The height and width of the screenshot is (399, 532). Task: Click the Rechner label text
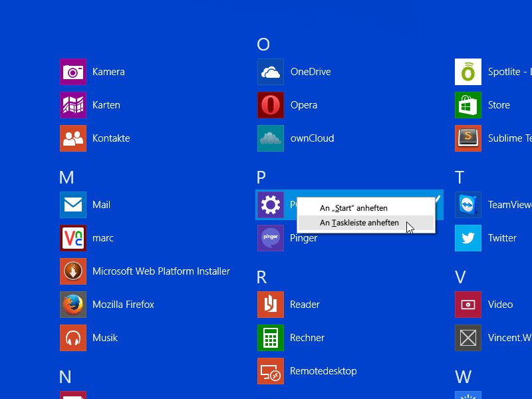pyautogui.click(x=307, y=338)
